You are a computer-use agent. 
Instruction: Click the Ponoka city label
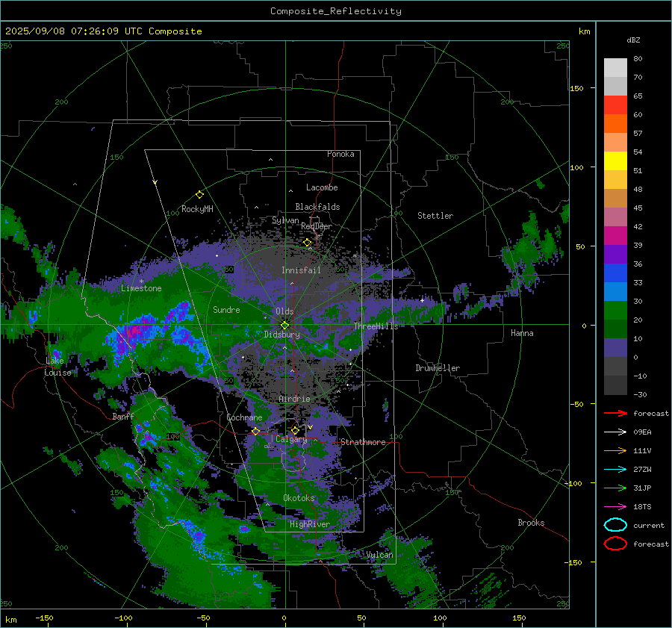click(340, 154)
